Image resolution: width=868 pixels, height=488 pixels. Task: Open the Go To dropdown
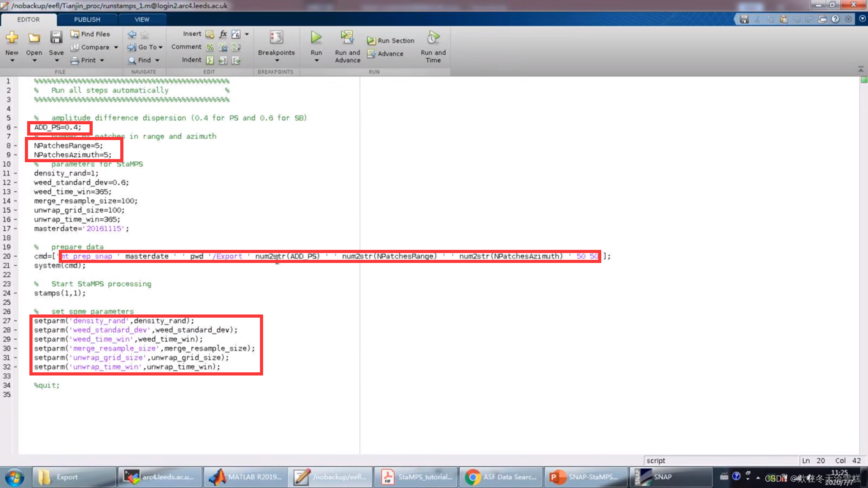click(146, 47)
